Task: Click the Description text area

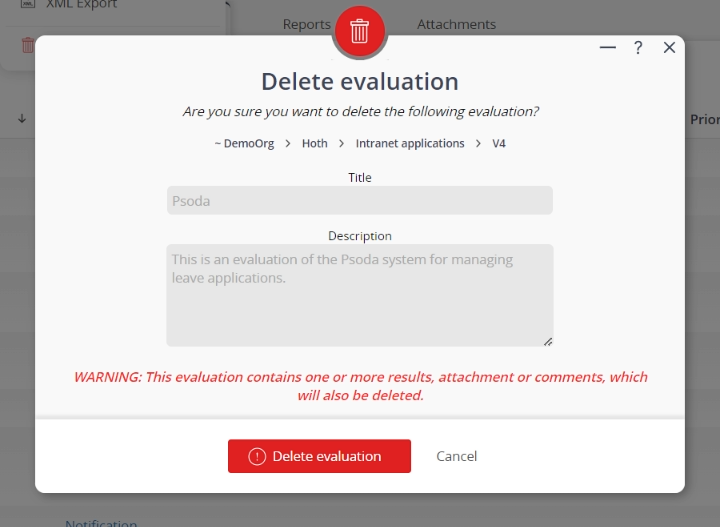Action: point(360,295)
